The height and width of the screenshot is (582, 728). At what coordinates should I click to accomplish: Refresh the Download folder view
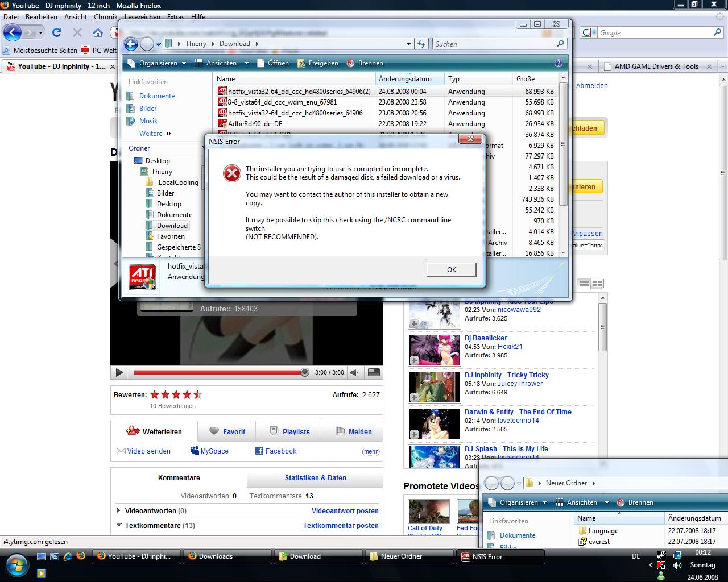(421, 44)
